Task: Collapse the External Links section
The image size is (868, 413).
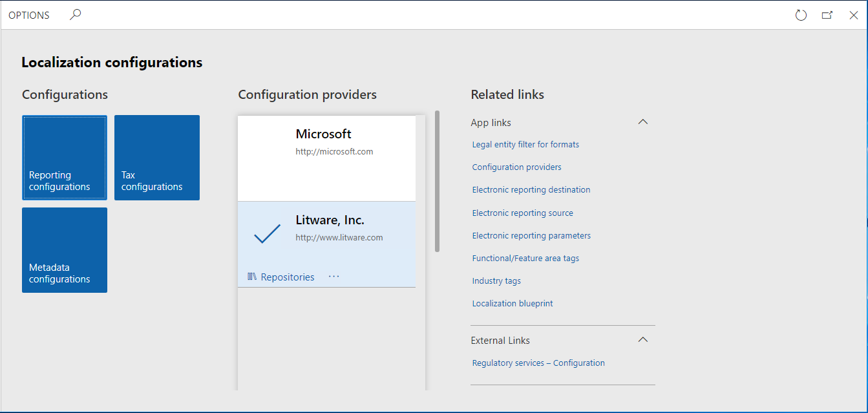Action: pyautogui.click(x=642, y=339)
